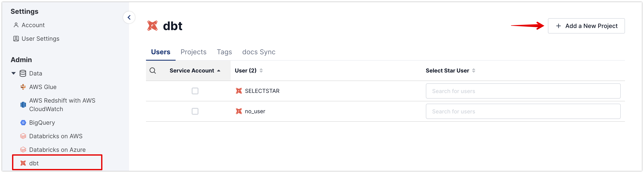Click the search magnifier icon in table header
Viewport: 644px width, 173px height.
[153, 71]
